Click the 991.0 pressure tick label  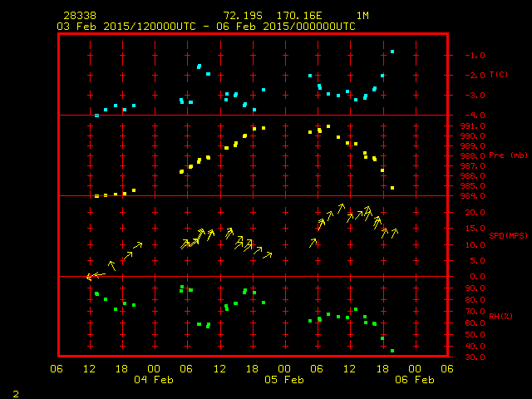(x=473, y=126)
